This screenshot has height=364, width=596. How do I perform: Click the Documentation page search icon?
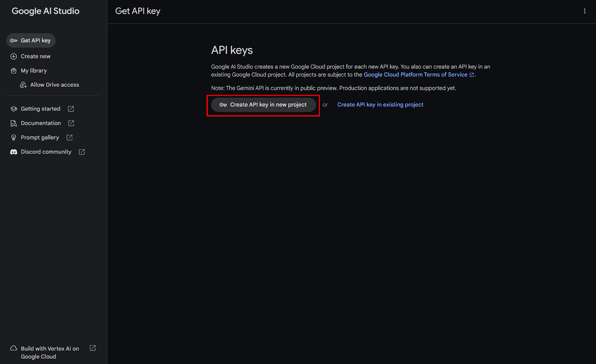click(14, 123)
